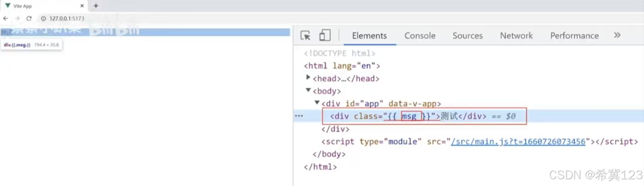The image size is (644, 186).
Task: Switch to the Console tab
Action: click(420, 35)
